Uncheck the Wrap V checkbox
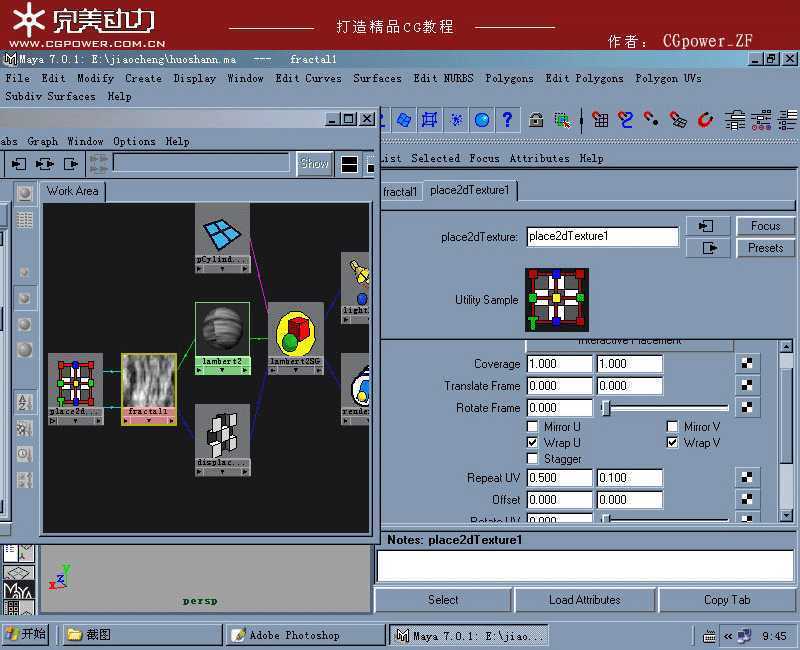The image size is (800, 650). click(672, 442)
